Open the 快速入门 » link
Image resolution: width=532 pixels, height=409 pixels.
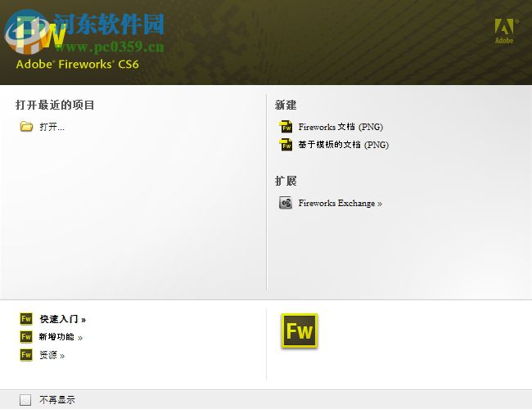63,319
